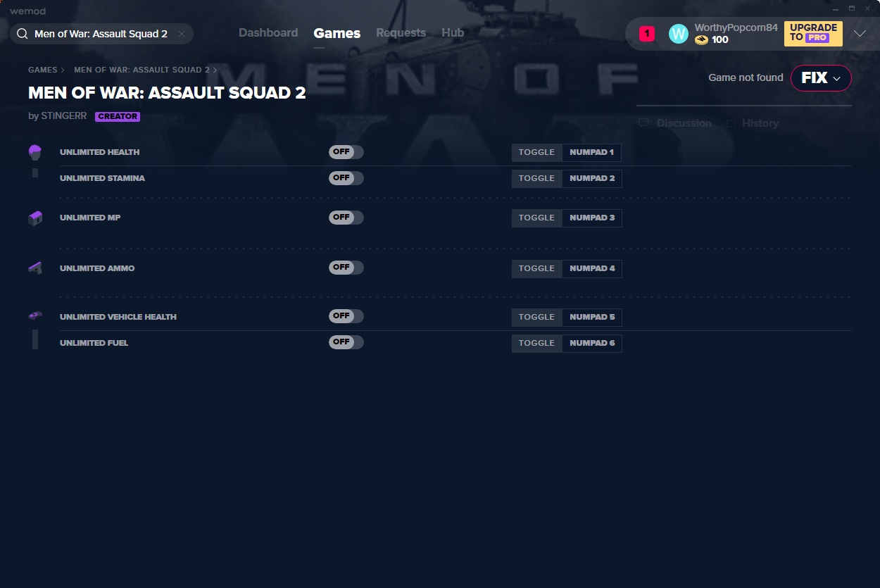This screenshot has height=588, width=880.
Task: Click the purple helmet player category icon
Action: click(35, 152)
